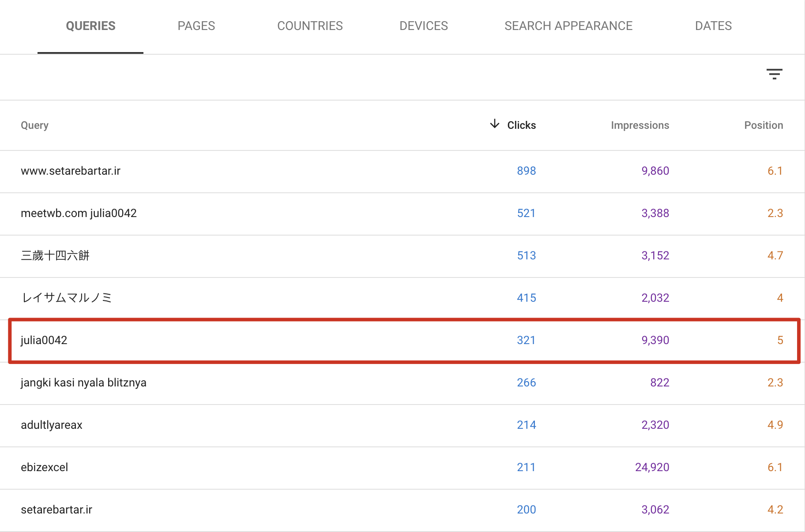Click the Clicks sort arrow icon
805x532 pixels.
coord(495,124)
